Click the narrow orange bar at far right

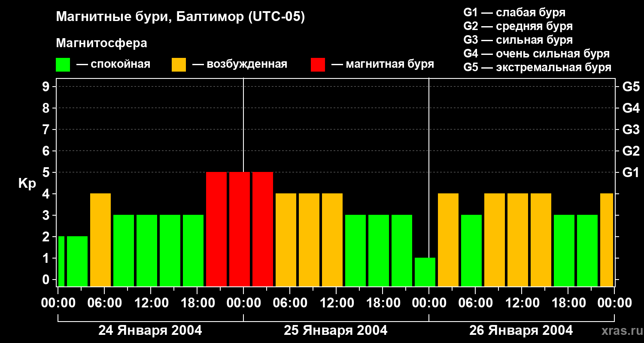tap(607, 240)
